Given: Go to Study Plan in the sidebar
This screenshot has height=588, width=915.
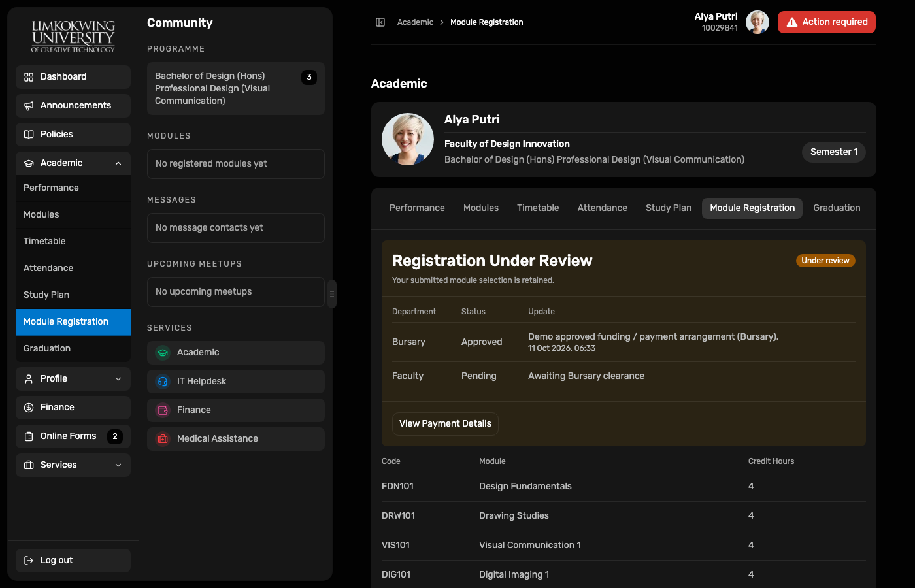Looking at the screenshot, I should [x=73, y=295].
